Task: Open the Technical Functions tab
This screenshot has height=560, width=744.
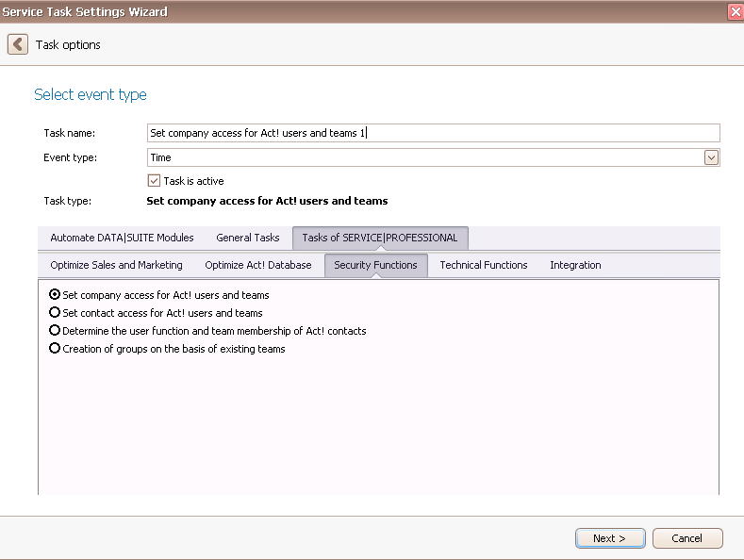Action: click(x=484, y=265)
